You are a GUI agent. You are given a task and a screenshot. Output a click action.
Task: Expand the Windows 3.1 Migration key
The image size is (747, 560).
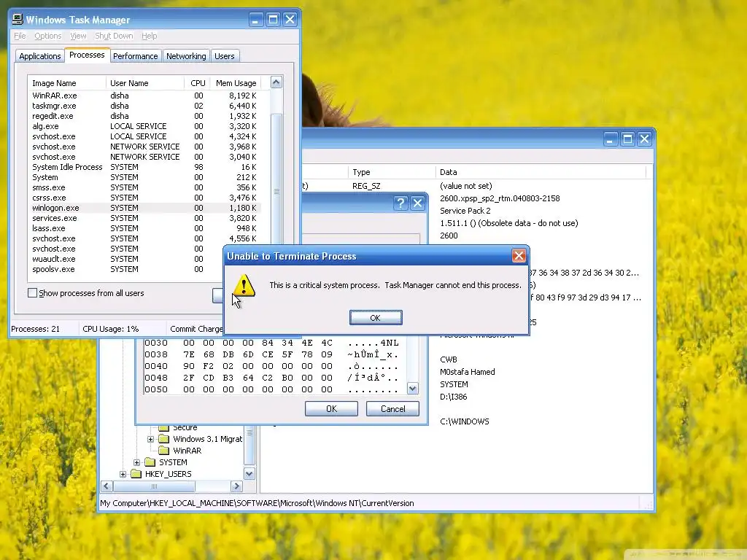point(150,439)
